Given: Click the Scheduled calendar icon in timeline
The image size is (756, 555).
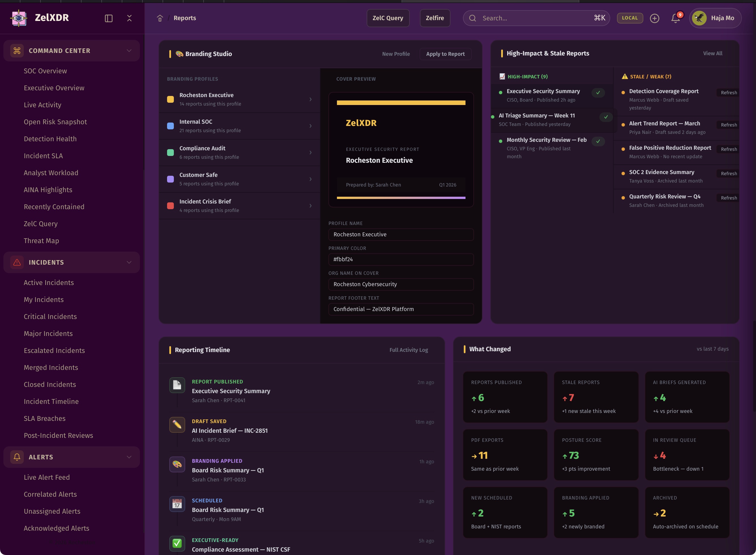Looking at the screenshot, I should tap(177, 504).
